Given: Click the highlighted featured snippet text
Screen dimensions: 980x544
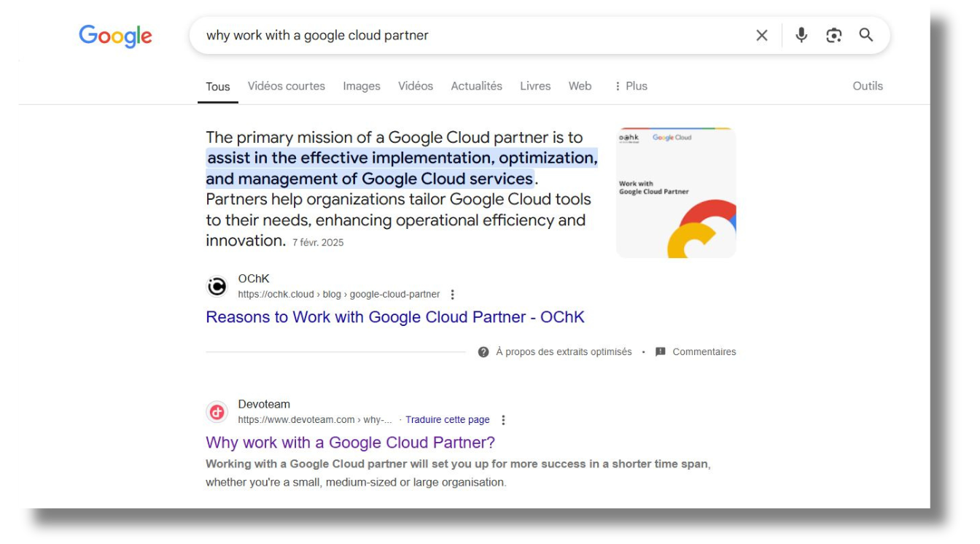Looking at the screenshot, I should coord(402,168).
